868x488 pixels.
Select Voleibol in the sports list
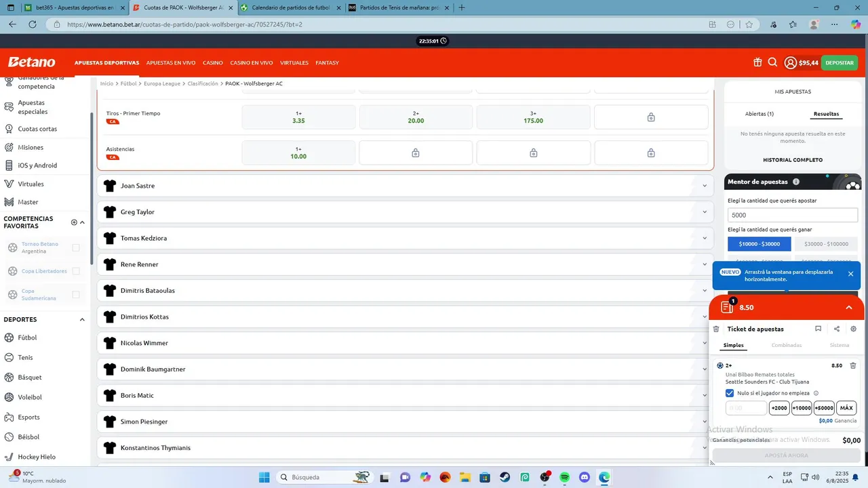(30, 397)
